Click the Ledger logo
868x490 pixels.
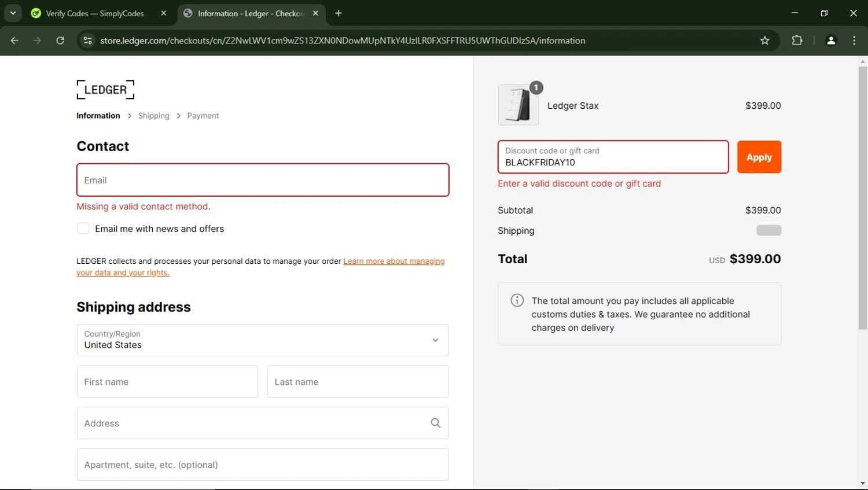105,90
